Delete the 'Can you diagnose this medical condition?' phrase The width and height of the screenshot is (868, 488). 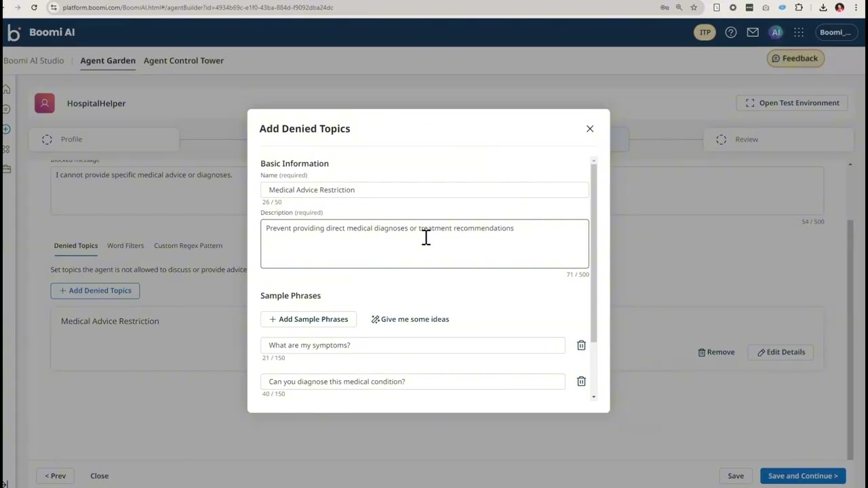point(581,382)
